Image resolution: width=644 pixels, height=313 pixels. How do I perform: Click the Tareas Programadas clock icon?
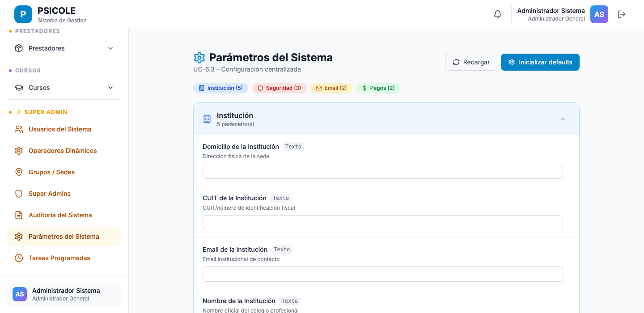19,258
